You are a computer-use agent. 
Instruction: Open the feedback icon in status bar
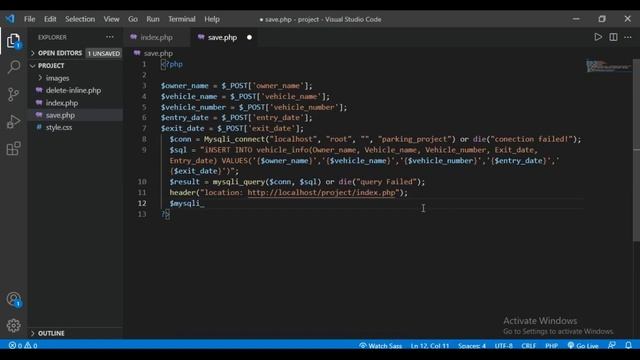[x=611, y=345]
